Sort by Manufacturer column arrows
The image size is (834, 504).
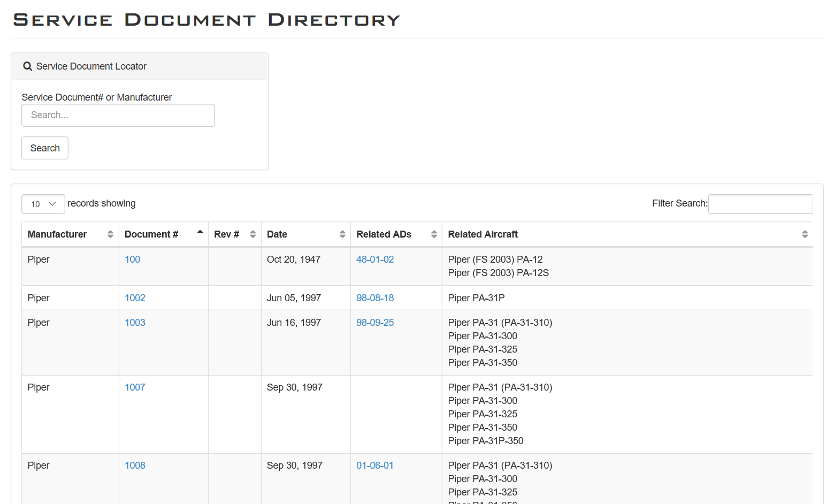coord(110,234)
